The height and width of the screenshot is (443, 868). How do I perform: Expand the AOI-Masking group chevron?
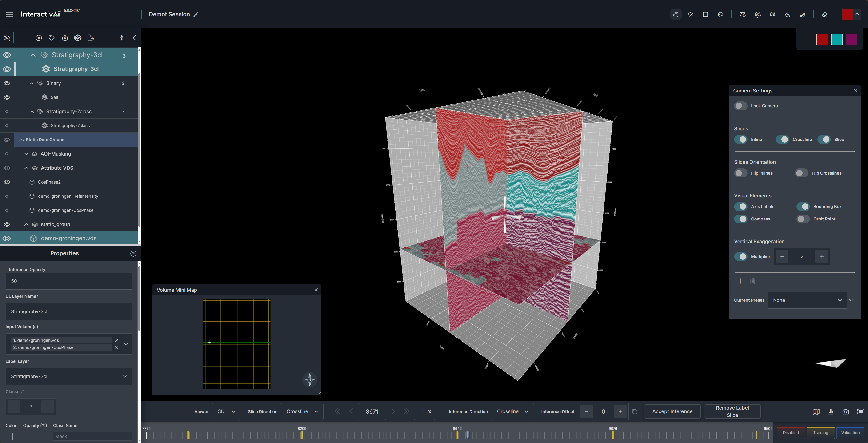[26, 154]
